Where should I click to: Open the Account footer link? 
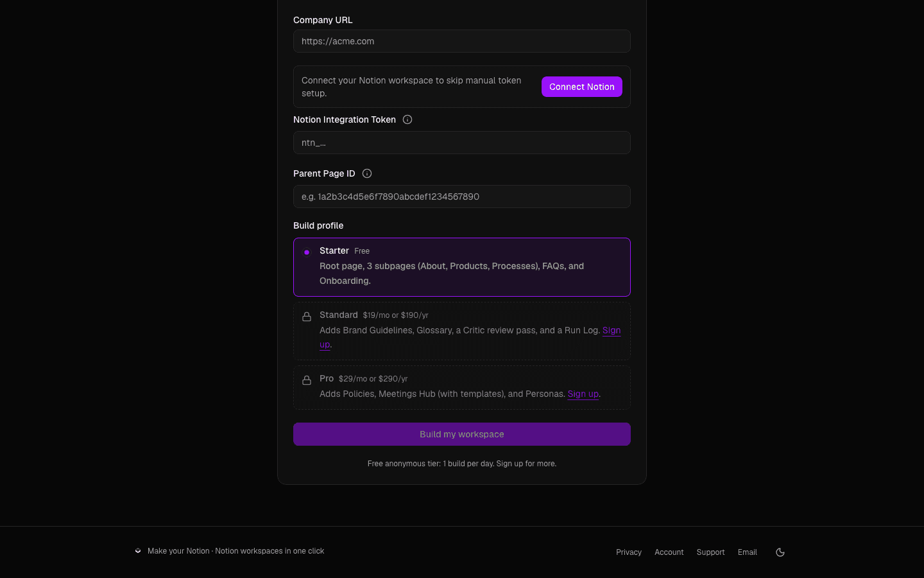tap(669, 552)
